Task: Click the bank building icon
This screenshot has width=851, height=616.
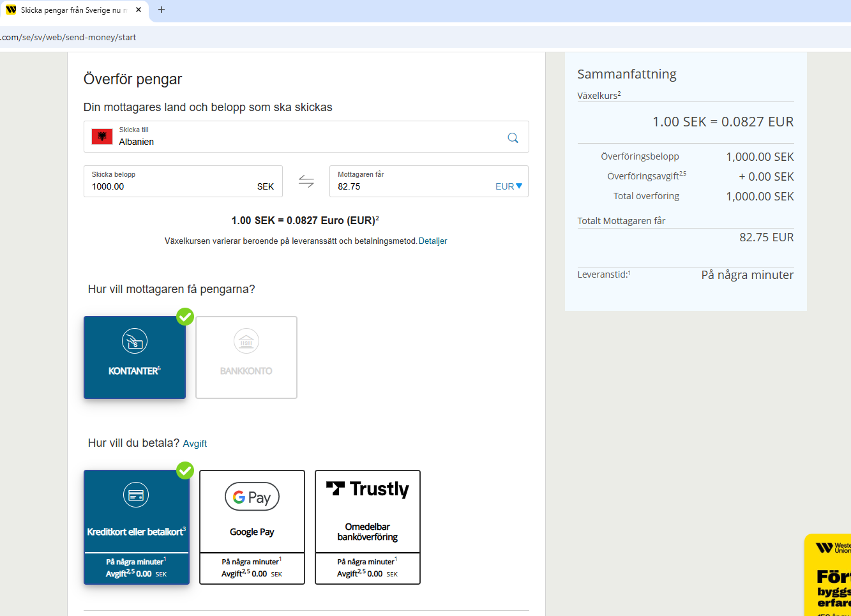Action: 246,342
